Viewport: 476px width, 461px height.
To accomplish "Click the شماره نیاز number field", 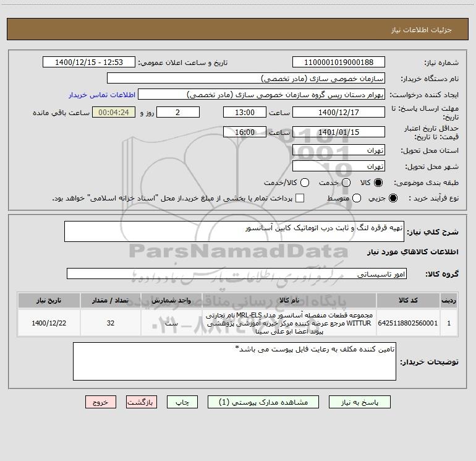I will [x=339, y=62].
